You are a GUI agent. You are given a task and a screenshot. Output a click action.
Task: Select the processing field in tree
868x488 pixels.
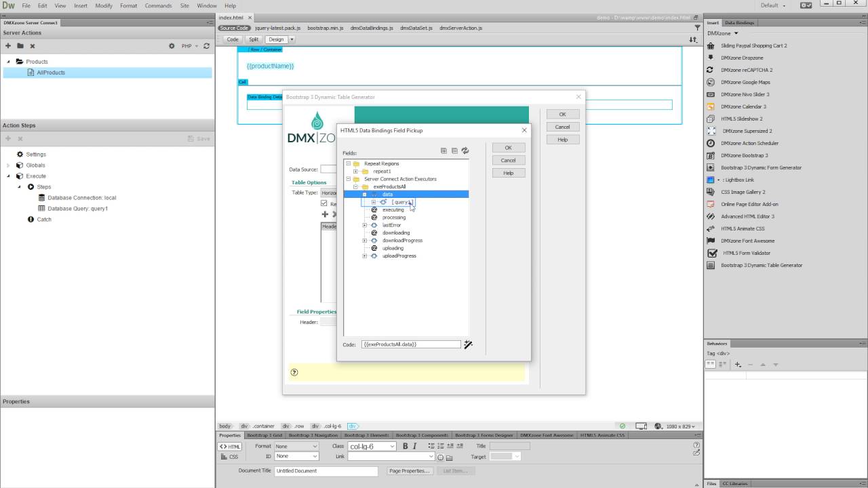[x=394, y=218]
